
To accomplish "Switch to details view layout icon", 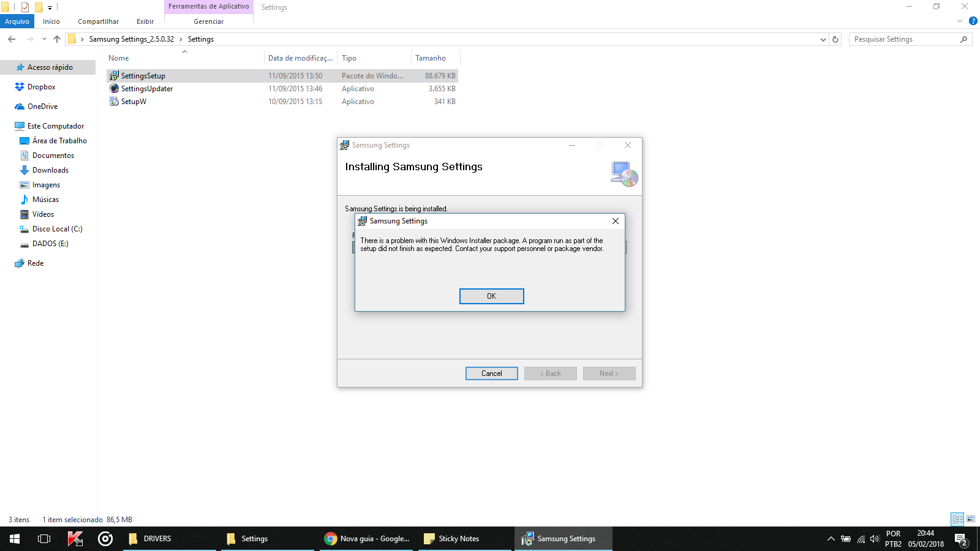I will pyautogui.click(x=957, y=519).
